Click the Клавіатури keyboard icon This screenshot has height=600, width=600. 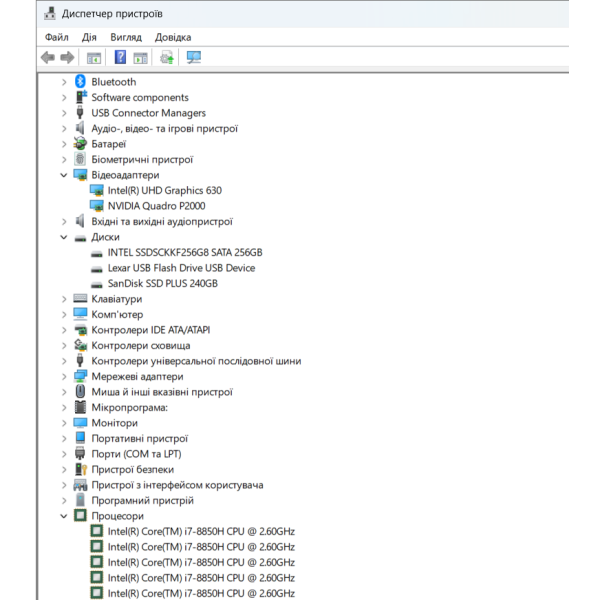[x=80, y=298]
